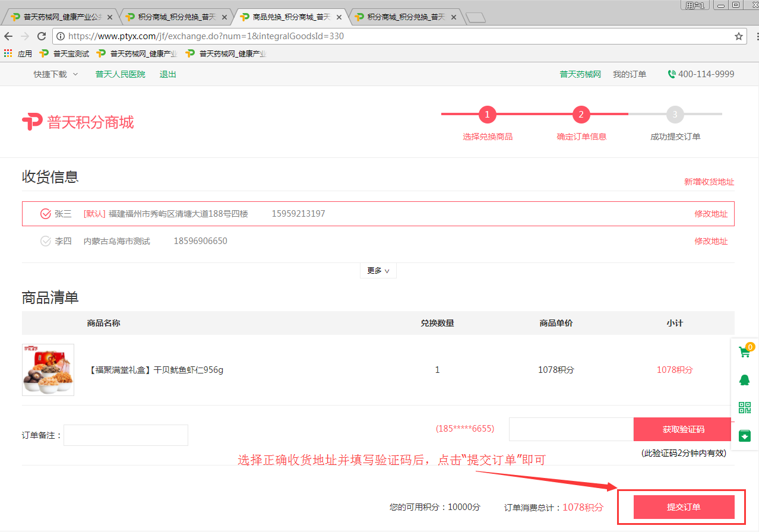
Task: Expand 快捷下载 dropdown
Action: coord(56,74)
